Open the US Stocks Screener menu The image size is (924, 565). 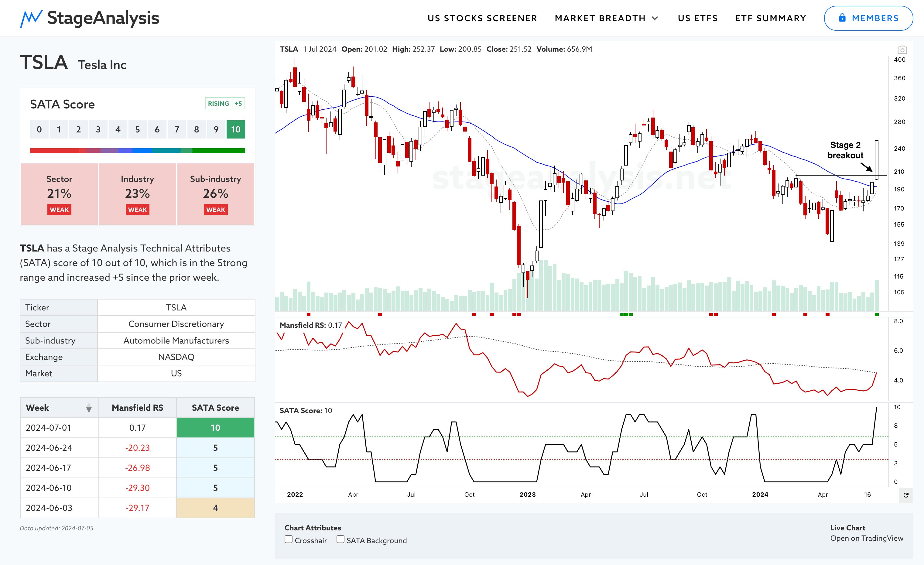(482, 18)
